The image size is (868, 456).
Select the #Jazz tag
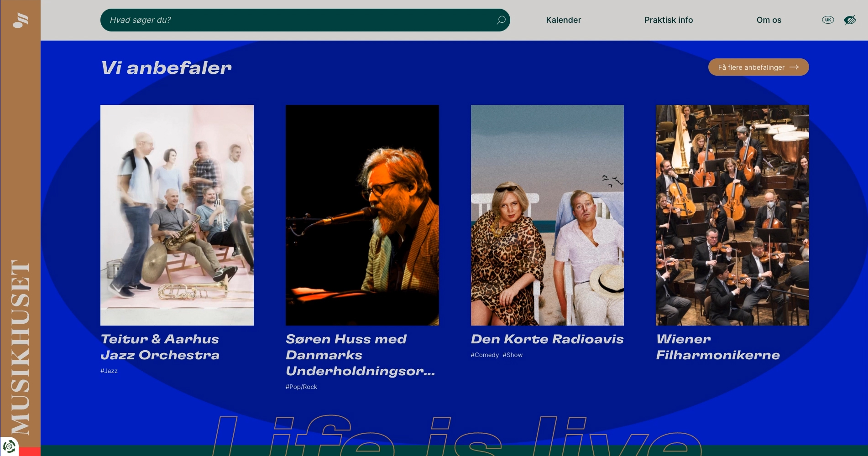[109, 371]
